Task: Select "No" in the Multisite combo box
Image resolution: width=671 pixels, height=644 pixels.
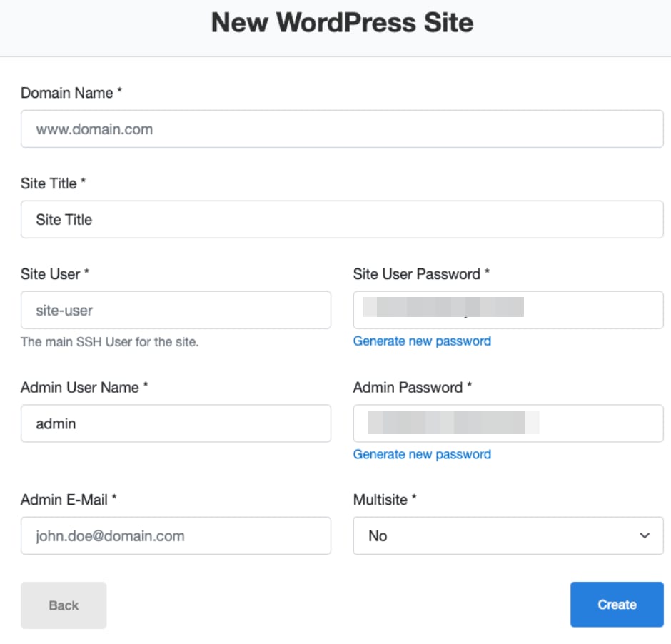Action: click(x=507, y=535)
